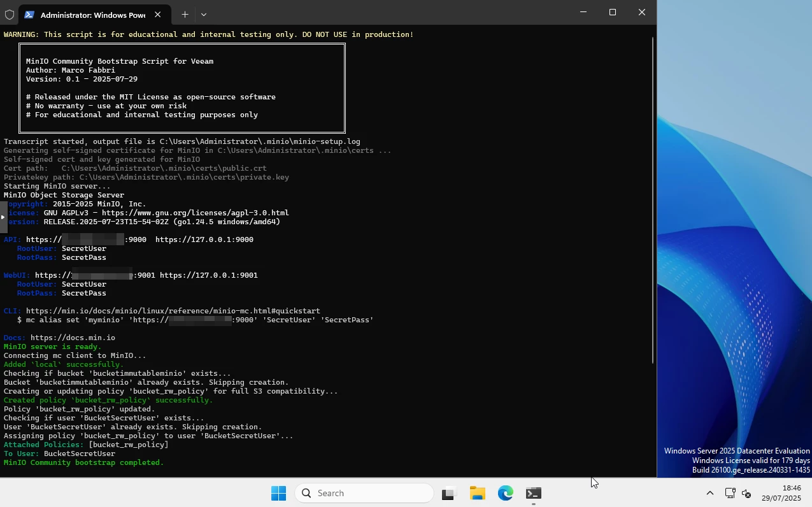Click the taskbar Search box
The width and height of the screenshot is (812, 507).
coord(364,493)
